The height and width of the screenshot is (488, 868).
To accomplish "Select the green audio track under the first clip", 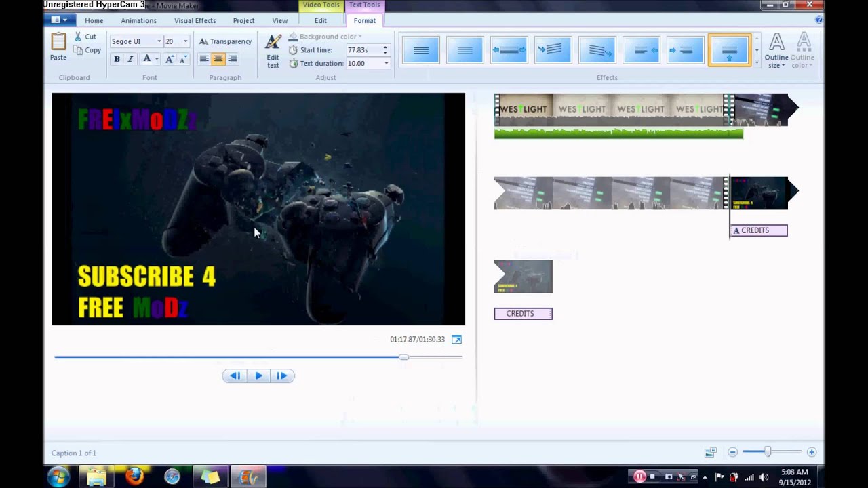I will tap(618, 134).
